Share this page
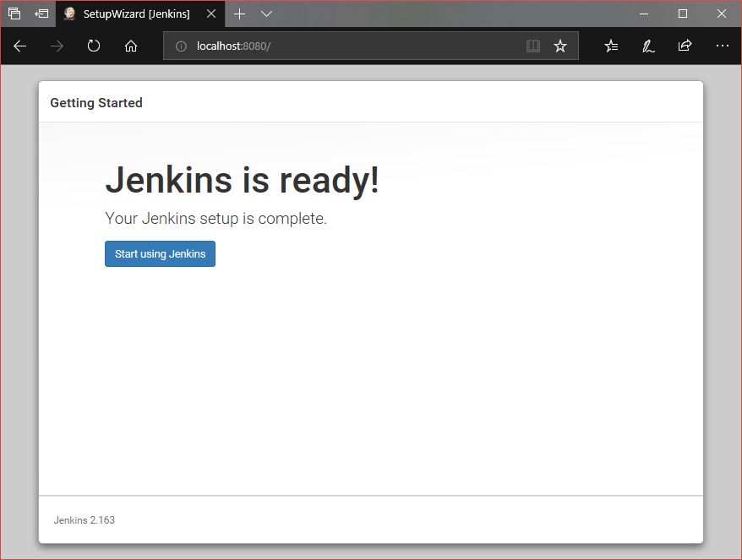This screenshot has height=560, width=742. pyautogui.click(x=685, y=46)
